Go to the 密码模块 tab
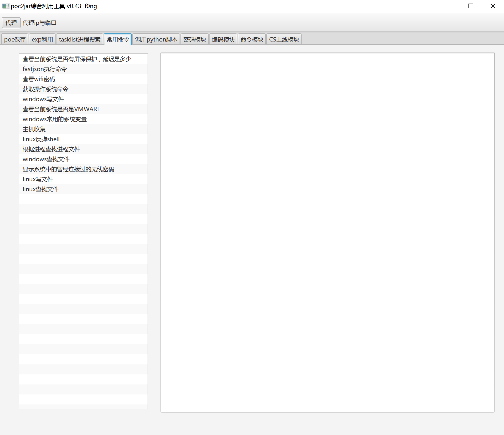This screenshot has width=504, height=435. 194,39
